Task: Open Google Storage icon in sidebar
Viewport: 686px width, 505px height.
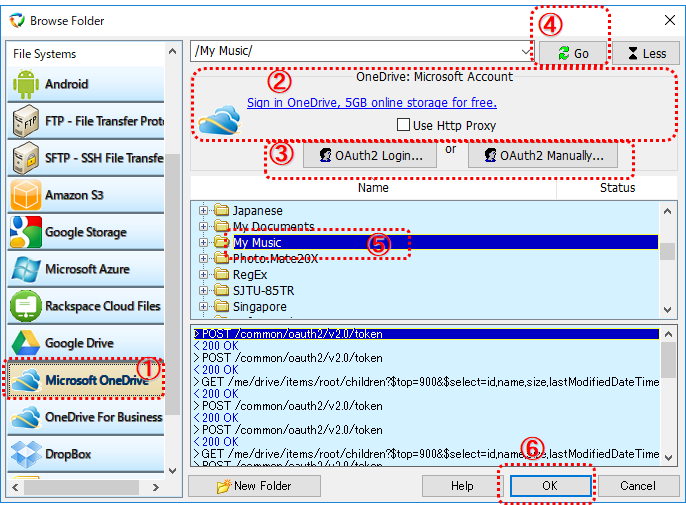Action: (x=25, y=232)
